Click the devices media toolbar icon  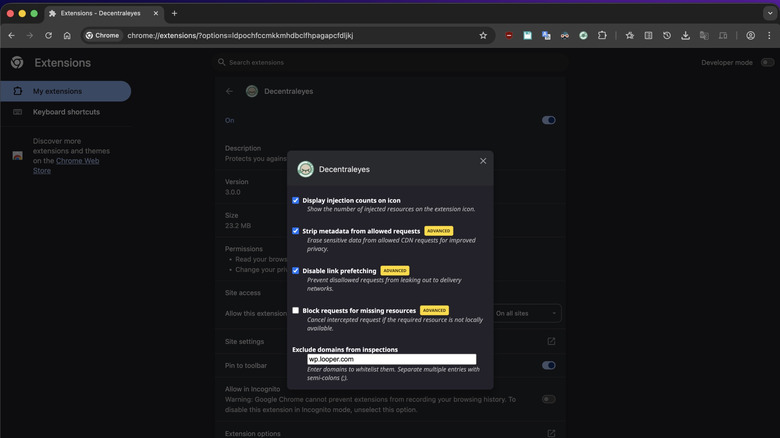(723, 35)
